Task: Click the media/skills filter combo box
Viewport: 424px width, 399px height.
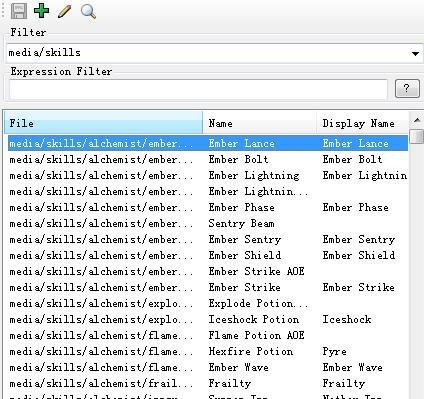Action: coord(214,53)
